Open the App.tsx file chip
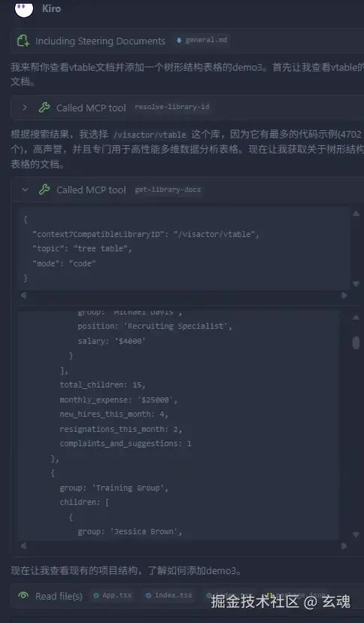The image size is (364, 623). pos(112,595)
